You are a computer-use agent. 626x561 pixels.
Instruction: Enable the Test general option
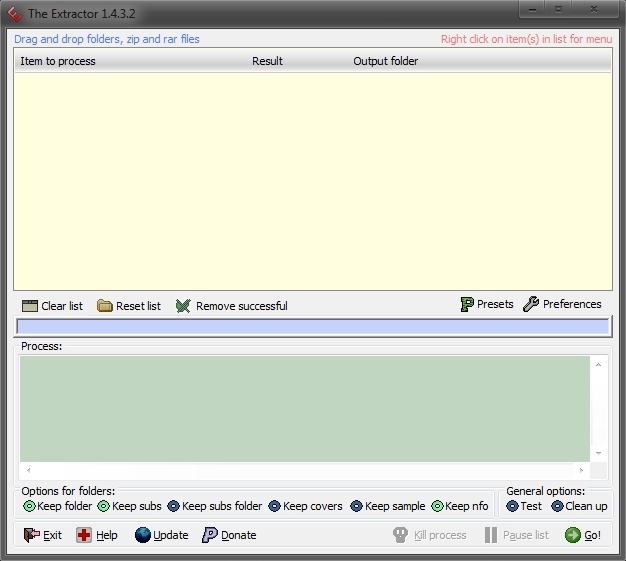click(x=524, y=506)
